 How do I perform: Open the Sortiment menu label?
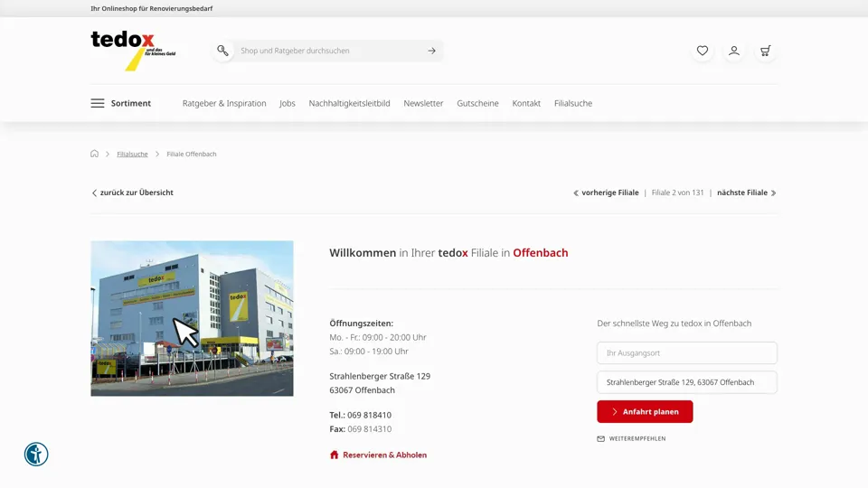pos(130,103)
